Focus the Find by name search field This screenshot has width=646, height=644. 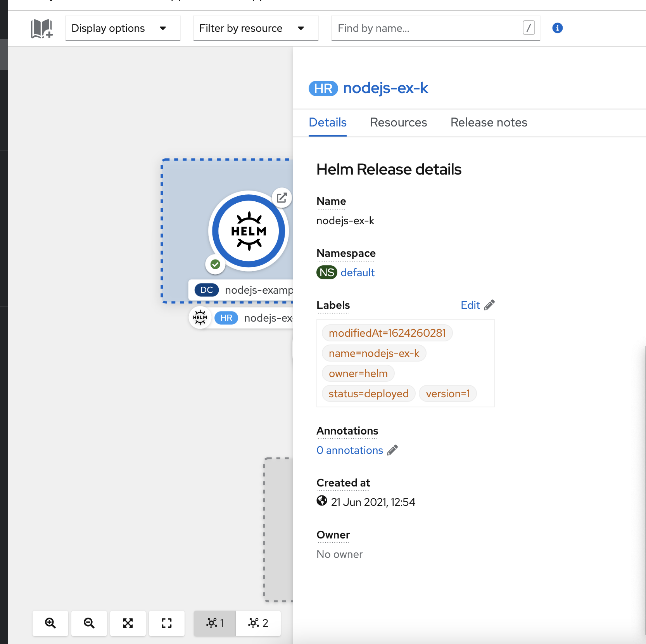(435, 28)
